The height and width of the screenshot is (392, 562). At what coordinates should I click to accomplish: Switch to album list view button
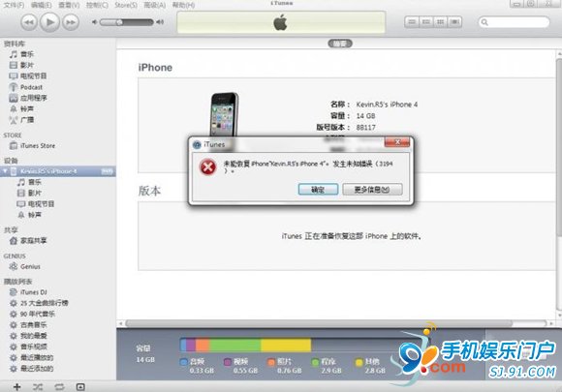425,22
